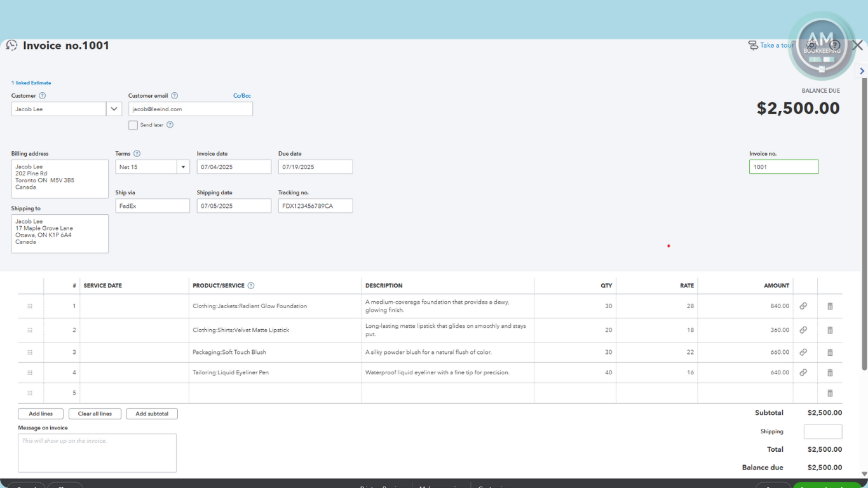Screen dimensions: 868x488
Task: Delete the Liquid Eyeliner Pen line
Action: point(830,373)
